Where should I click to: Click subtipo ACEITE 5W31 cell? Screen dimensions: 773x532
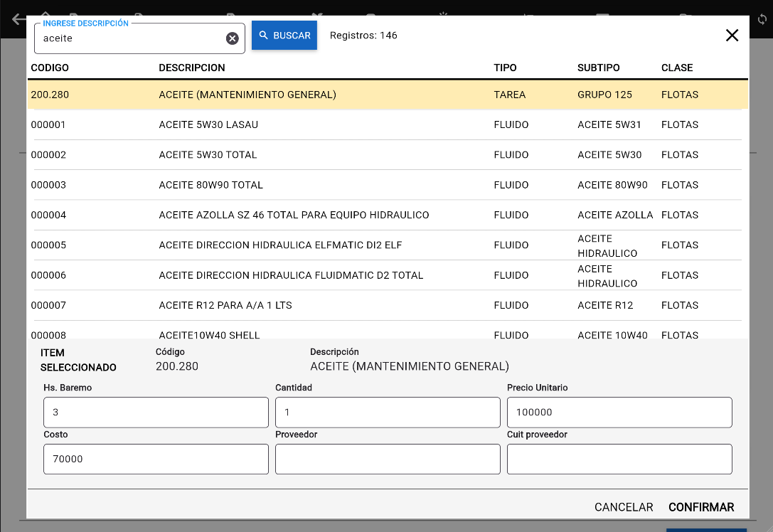click(x=609, y=124)
